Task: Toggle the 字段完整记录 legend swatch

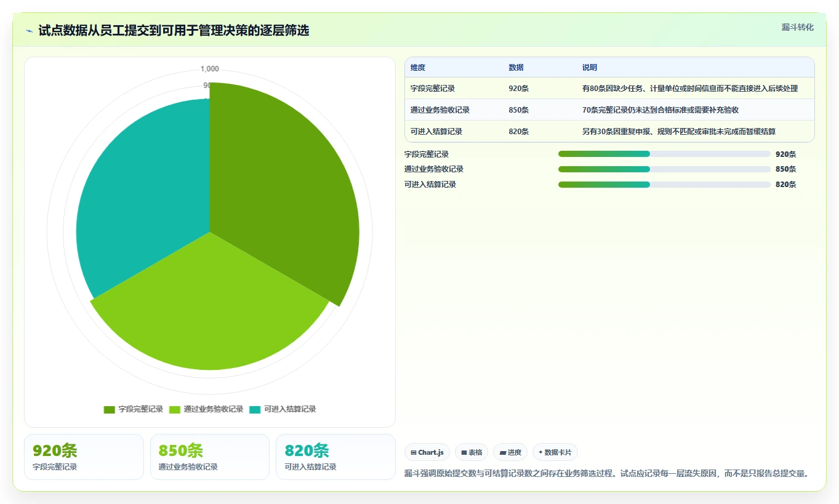Action: tap(110, 409)
